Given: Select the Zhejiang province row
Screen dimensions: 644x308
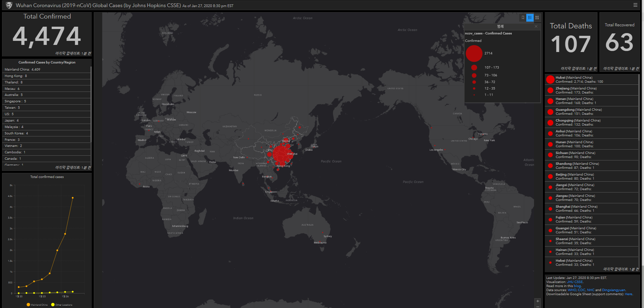Looking at the screenshot, I should point(591,91).
